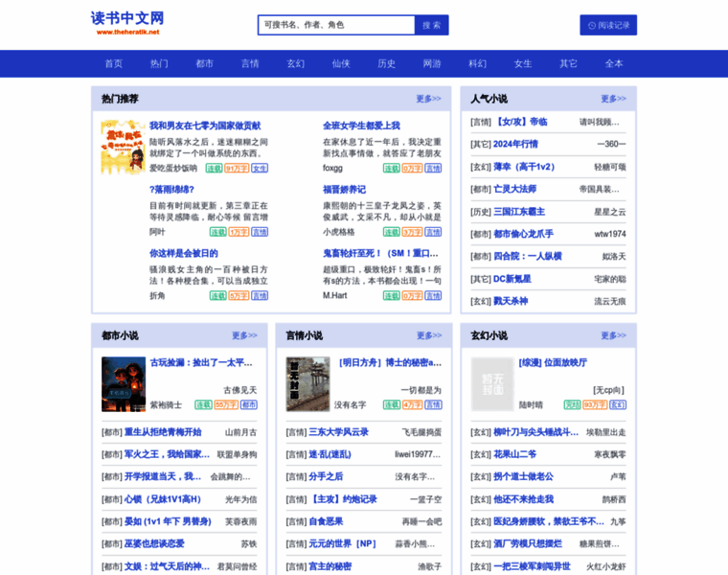Click the 搜索 search button

pyautogui.click(x=432, y=25)
